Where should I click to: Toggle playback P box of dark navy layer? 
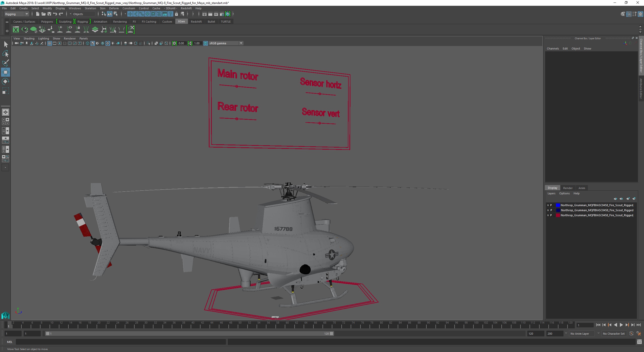[x=551, y=210]
